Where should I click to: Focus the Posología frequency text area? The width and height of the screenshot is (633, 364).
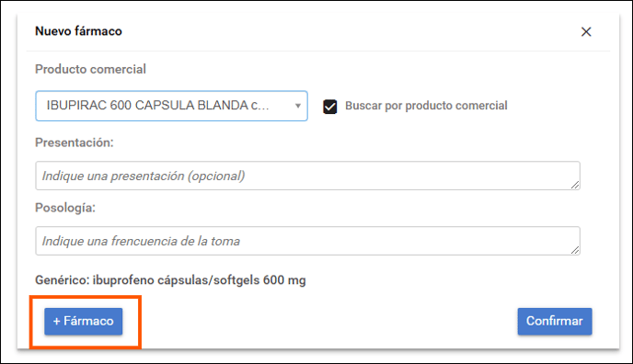click(307, 241)
